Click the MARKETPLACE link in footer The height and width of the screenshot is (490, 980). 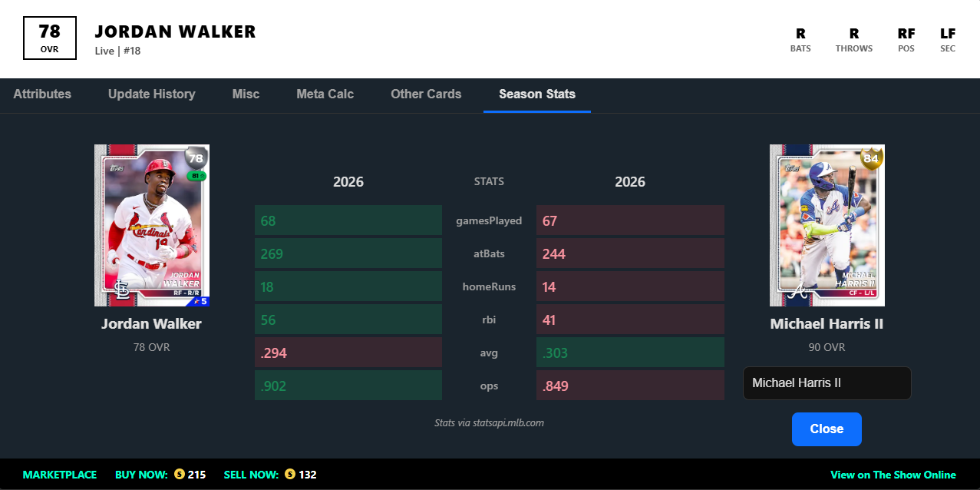click(x=60, y=475)
